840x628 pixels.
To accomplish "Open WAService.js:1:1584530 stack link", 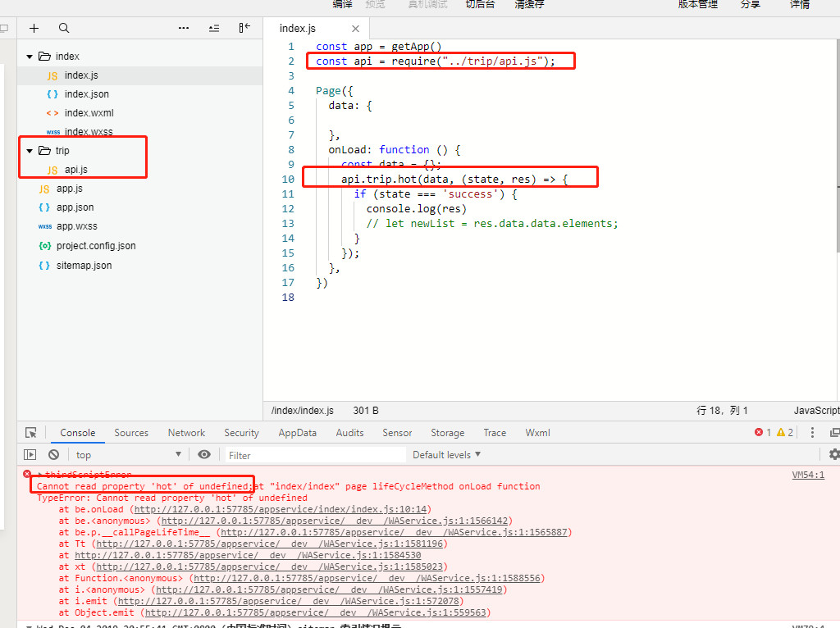I will coord(248,555).
